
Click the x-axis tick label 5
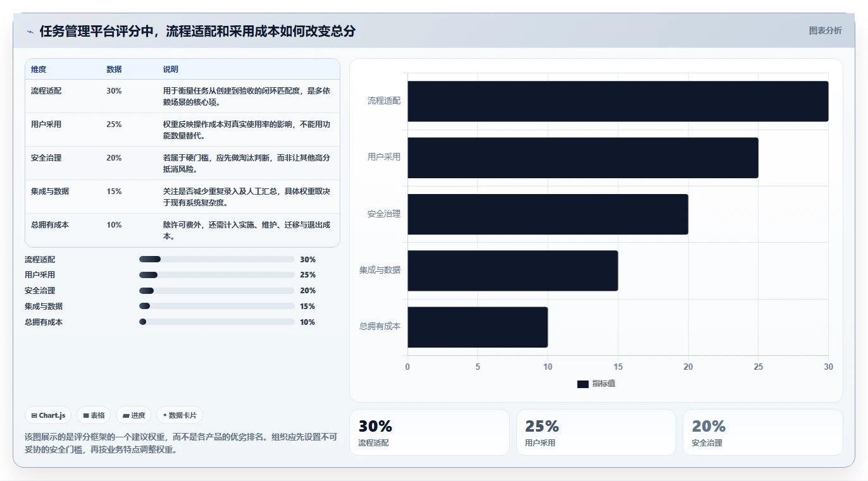point(478,367)
